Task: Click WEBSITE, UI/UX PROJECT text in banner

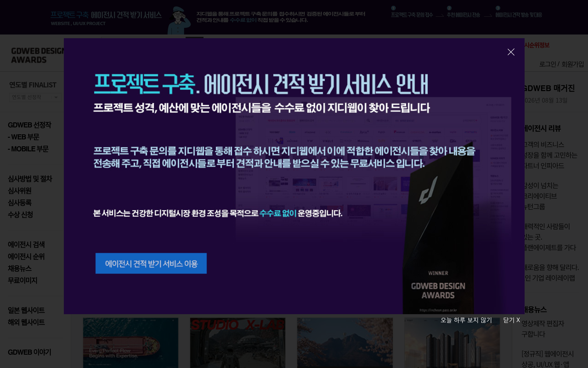Action: [78, 24]
